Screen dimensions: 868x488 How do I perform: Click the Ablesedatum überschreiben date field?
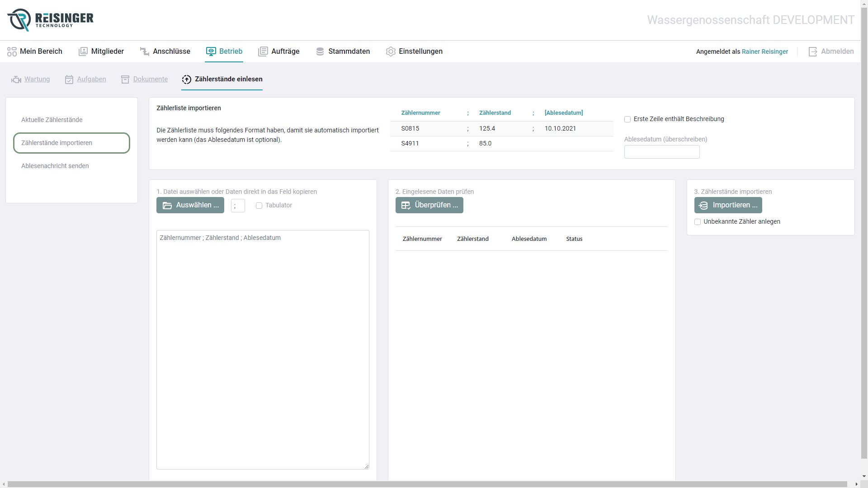pyautogui.click(x=662, y=152)
